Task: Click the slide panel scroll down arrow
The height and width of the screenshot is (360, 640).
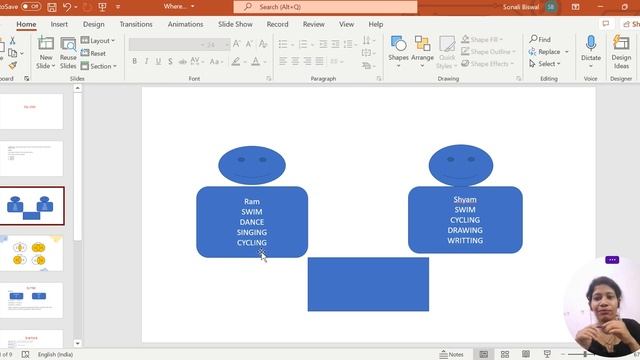Action: point(78,344)
